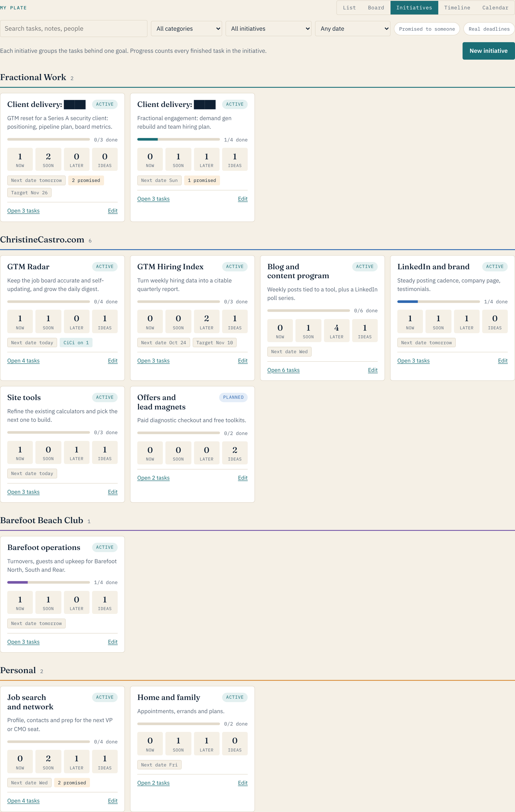
Task: Edit the Job search and network initiative
Action: pos(113,801)
